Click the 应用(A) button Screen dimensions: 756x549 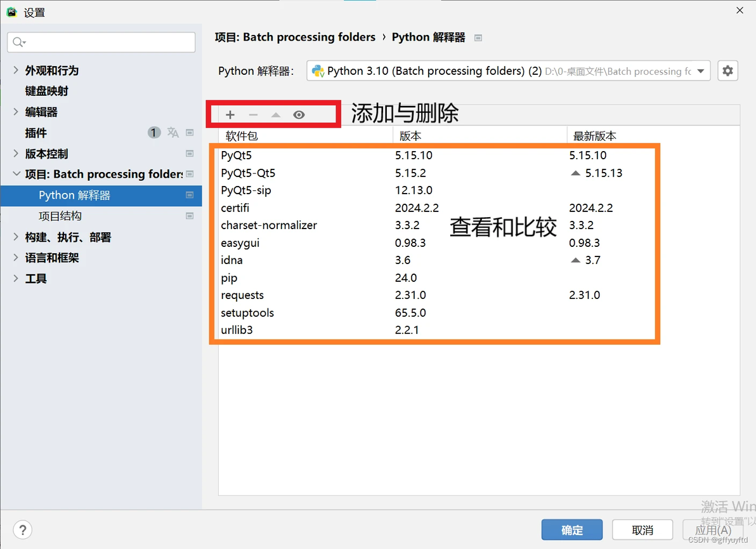[713, 530]
